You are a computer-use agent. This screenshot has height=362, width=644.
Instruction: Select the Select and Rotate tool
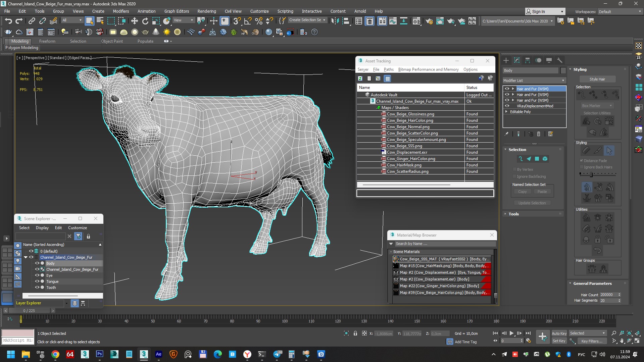[x=145, y=21]
